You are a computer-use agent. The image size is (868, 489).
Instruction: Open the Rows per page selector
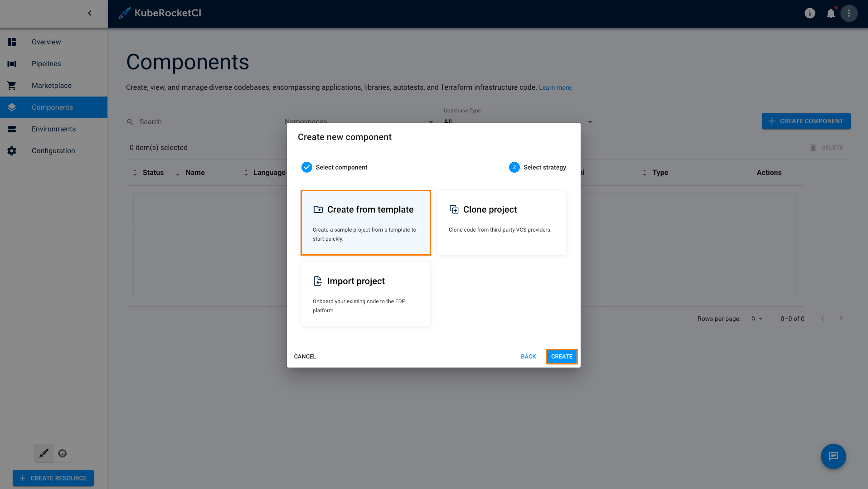756,319
